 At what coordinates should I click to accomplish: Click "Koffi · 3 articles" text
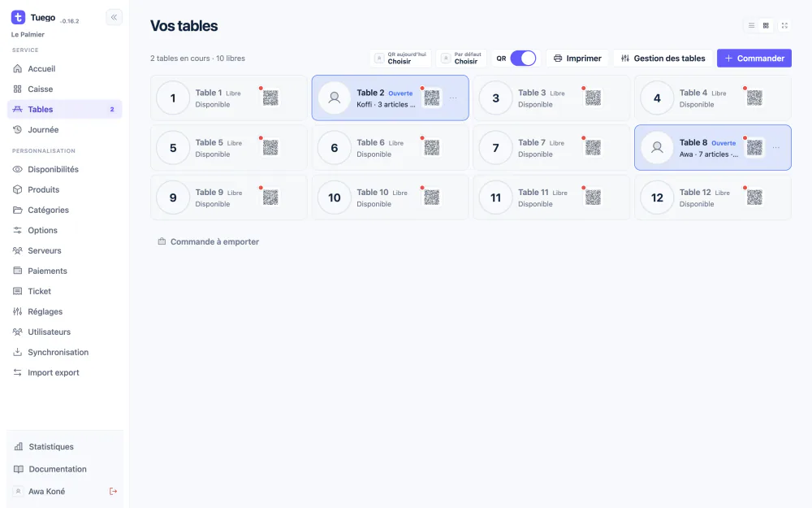click(386, 105)
